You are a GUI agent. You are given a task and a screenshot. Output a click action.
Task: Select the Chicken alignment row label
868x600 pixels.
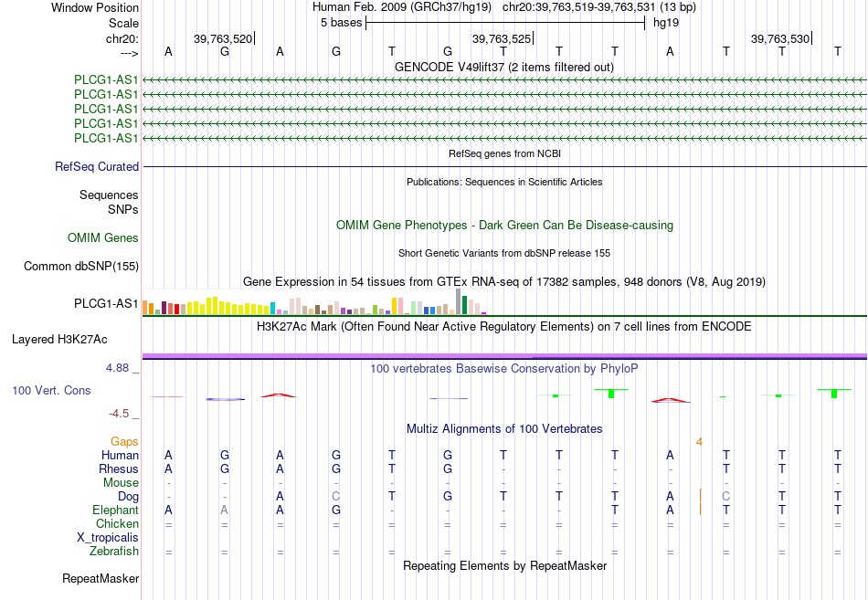[x=117, y=523]
